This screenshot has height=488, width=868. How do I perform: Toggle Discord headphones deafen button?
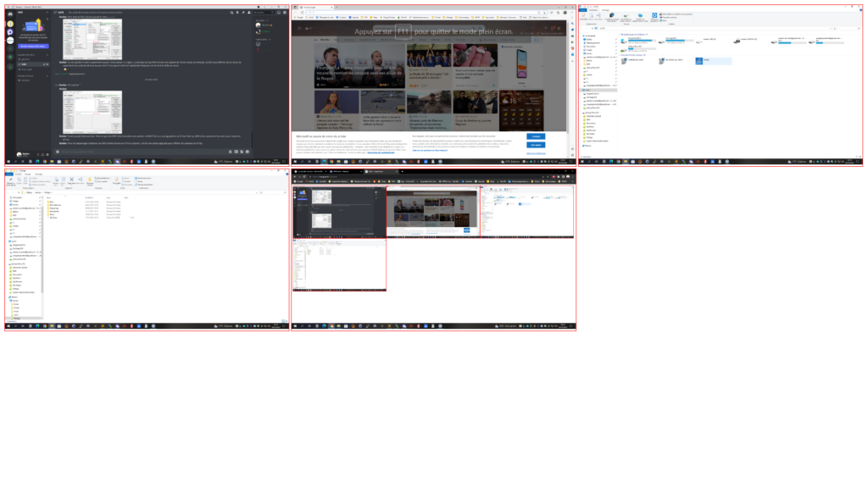tap(42, 154)
